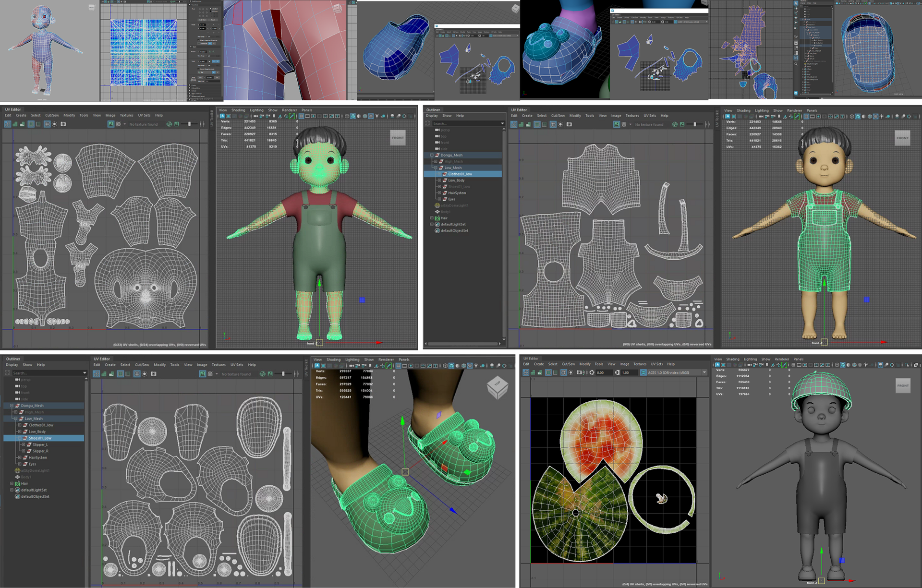Click bookmark icon in green-head viewport toolbar
Viewport: 922px width, 588px height.
274,116
